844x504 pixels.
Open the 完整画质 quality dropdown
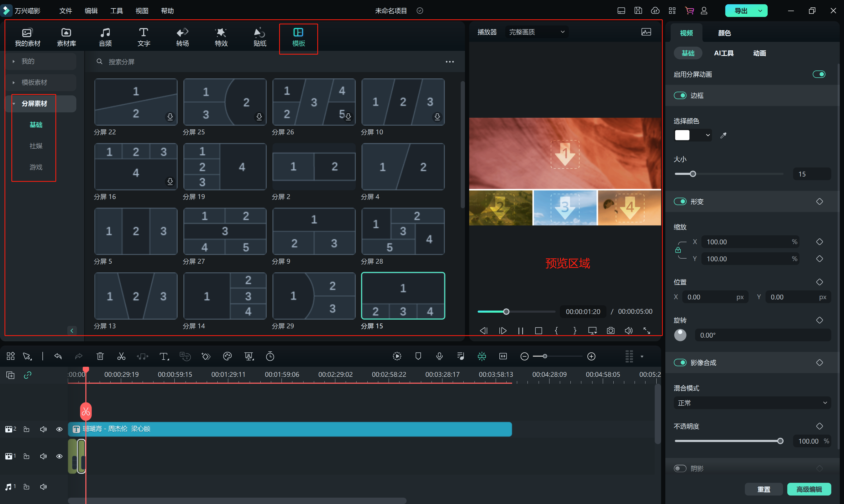click(536, 32)
